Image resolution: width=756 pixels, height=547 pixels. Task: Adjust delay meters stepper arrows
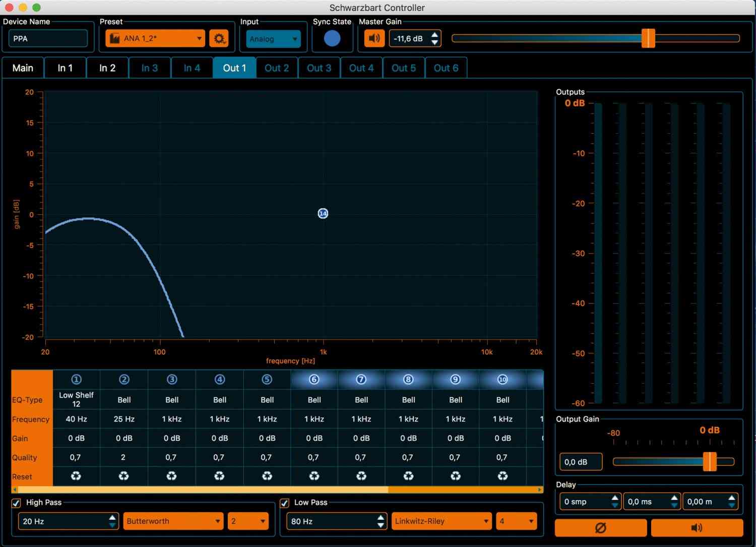click(732, 502)
